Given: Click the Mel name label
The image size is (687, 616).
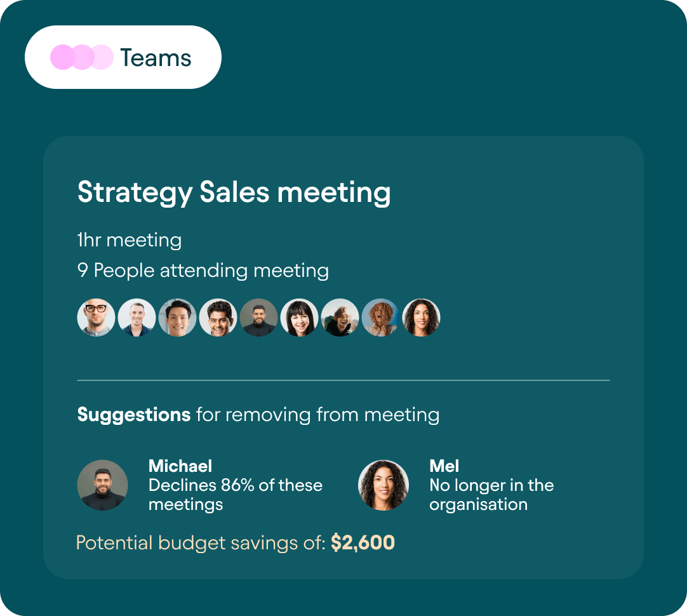Looking at the screenshot, I should point(444,465).
